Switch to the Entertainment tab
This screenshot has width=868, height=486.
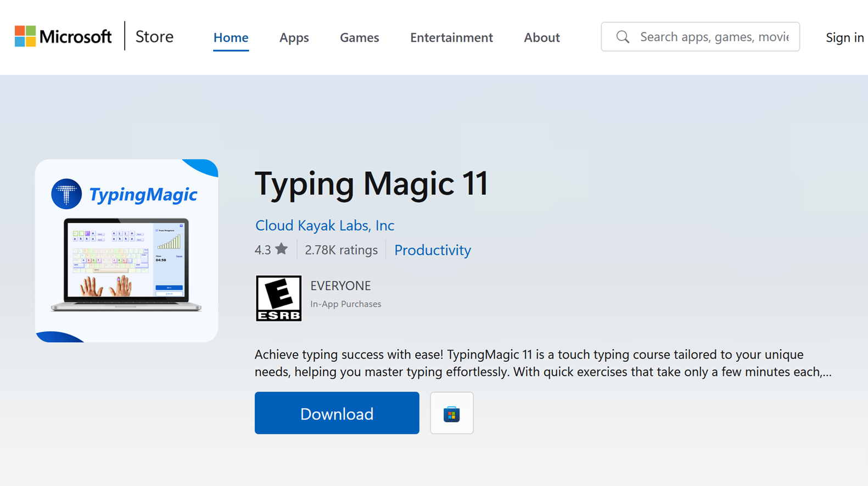point(451,37)
